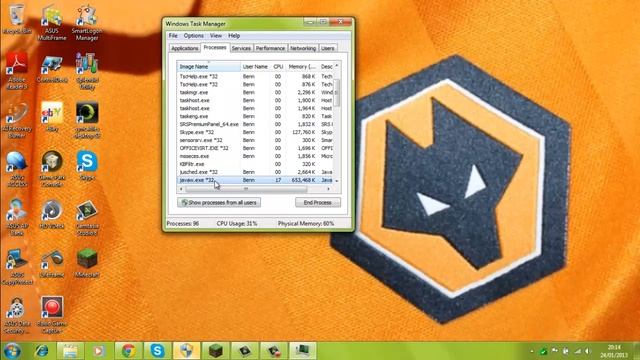Click the scroll-up arrow of the process list
This screenshot has width=640, height=360.
(337, 66)
